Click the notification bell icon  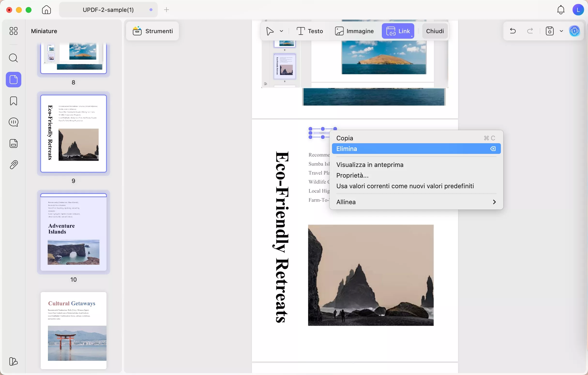point(561,10)
